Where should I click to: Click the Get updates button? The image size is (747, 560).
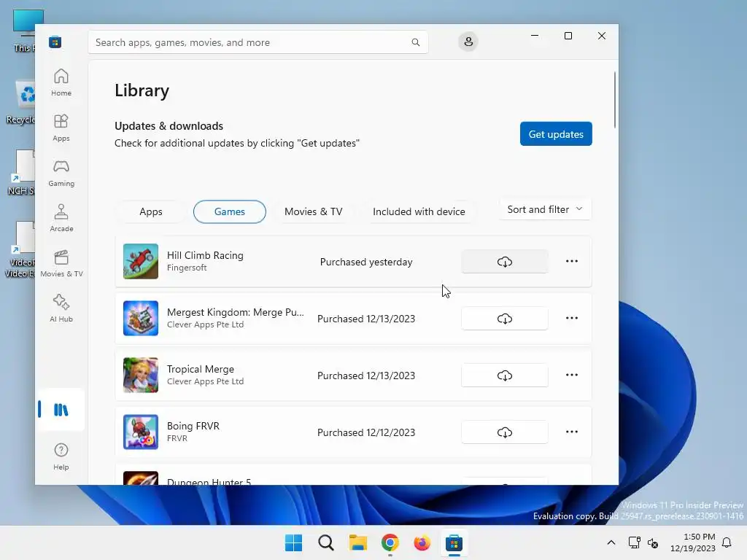click(556, 134)
